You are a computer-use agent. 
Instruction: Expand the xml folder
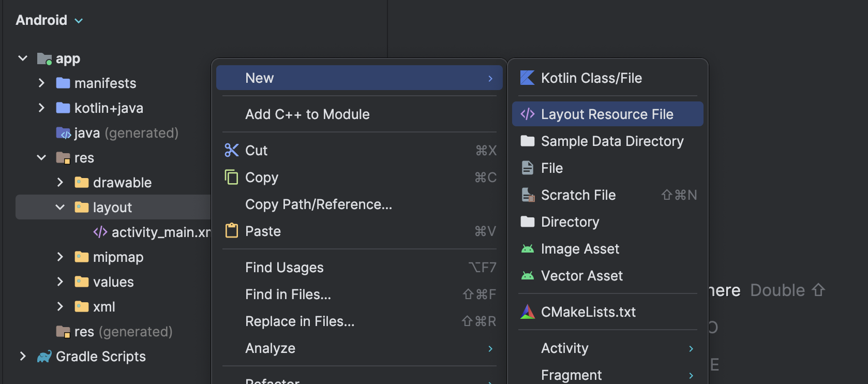60,306
